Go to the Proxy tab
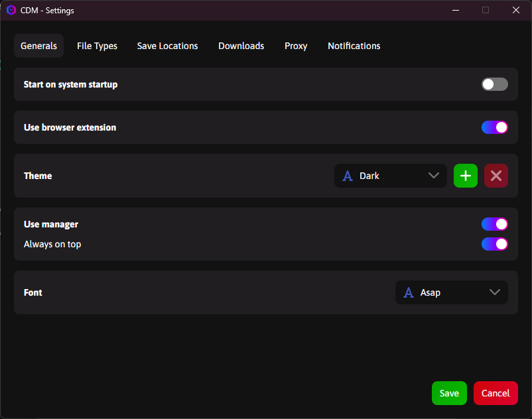The width and height of the screenshot is (532, 419). point(296,46)
